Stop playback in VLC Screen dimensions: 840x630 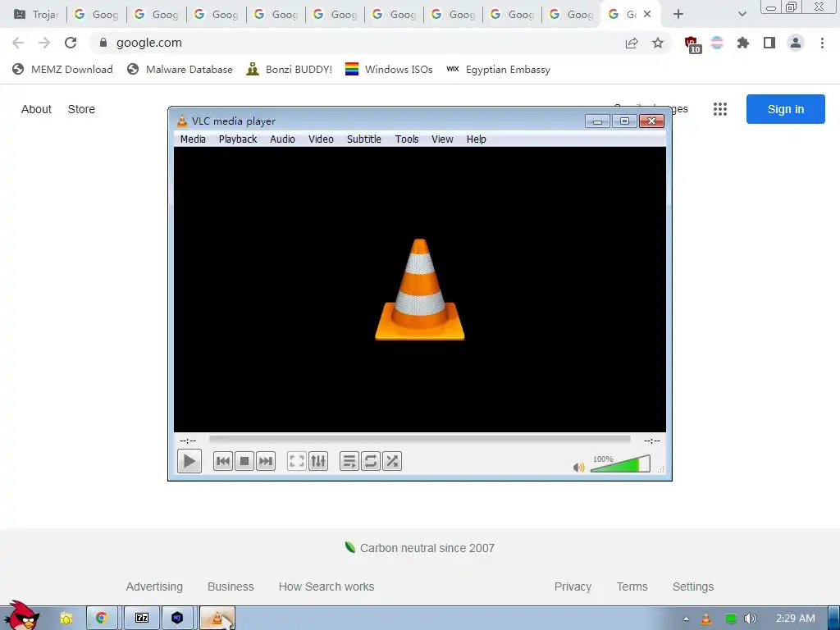[x=244, y=461]
